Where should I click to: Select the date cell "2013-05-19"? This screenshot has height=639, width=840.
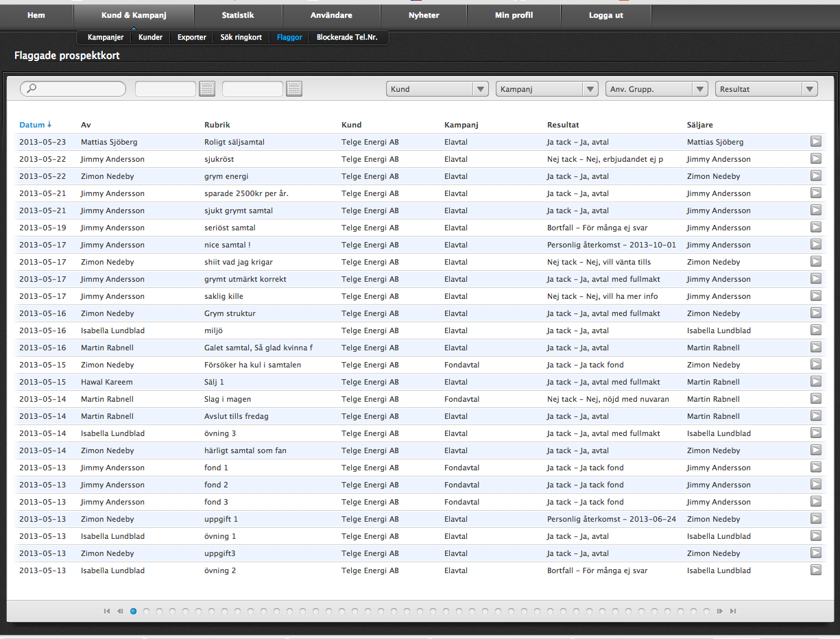pyautogui.click(x=43, y=228)
